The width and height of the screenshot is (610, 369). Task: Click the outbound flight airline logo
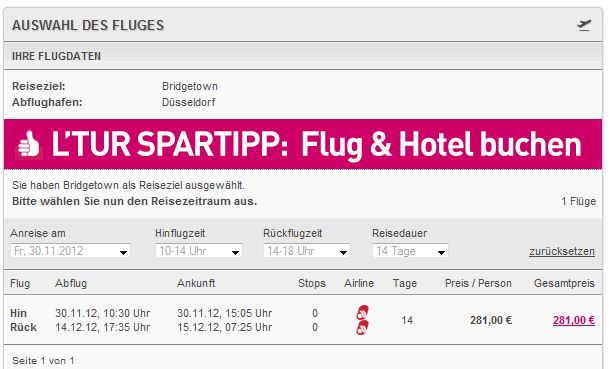point(363,313)
